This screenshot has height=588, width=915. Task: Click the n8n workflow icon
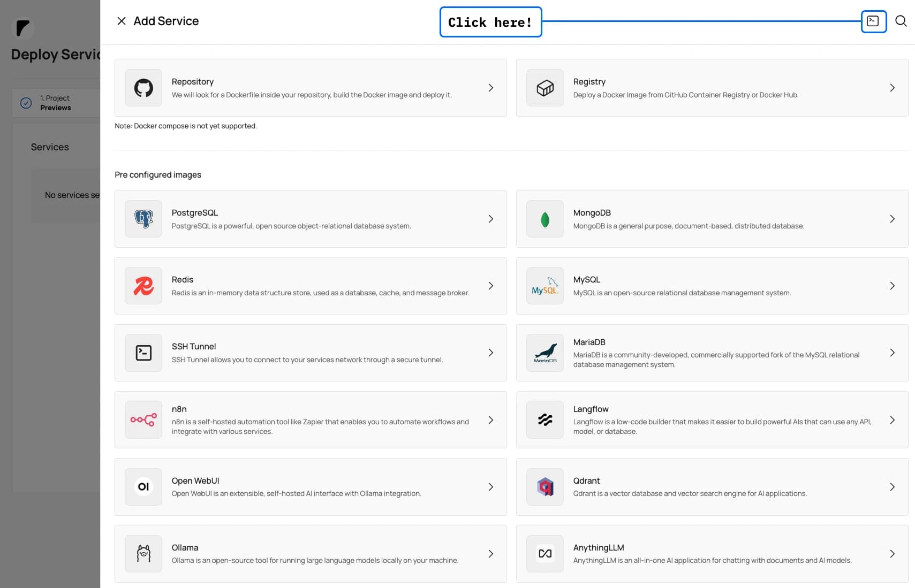pyautogui.click(x=143, y=420)
